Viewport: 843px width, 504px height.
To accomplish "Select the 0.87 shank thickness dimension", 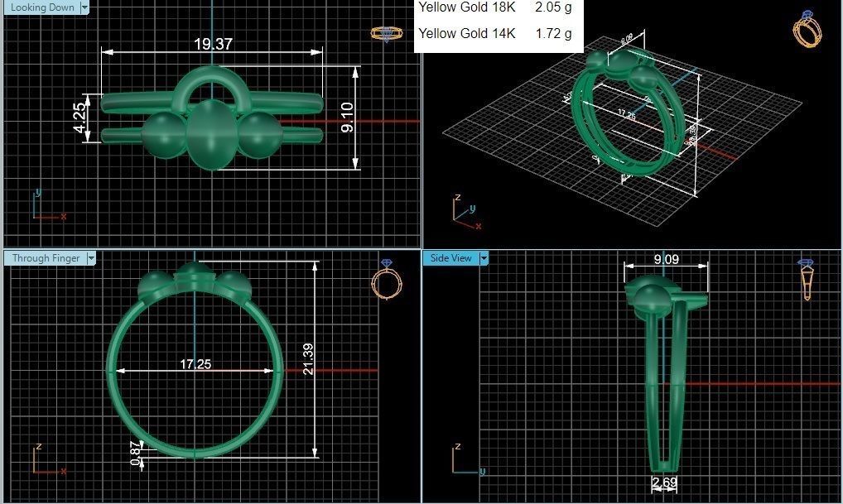I will 135,453.
